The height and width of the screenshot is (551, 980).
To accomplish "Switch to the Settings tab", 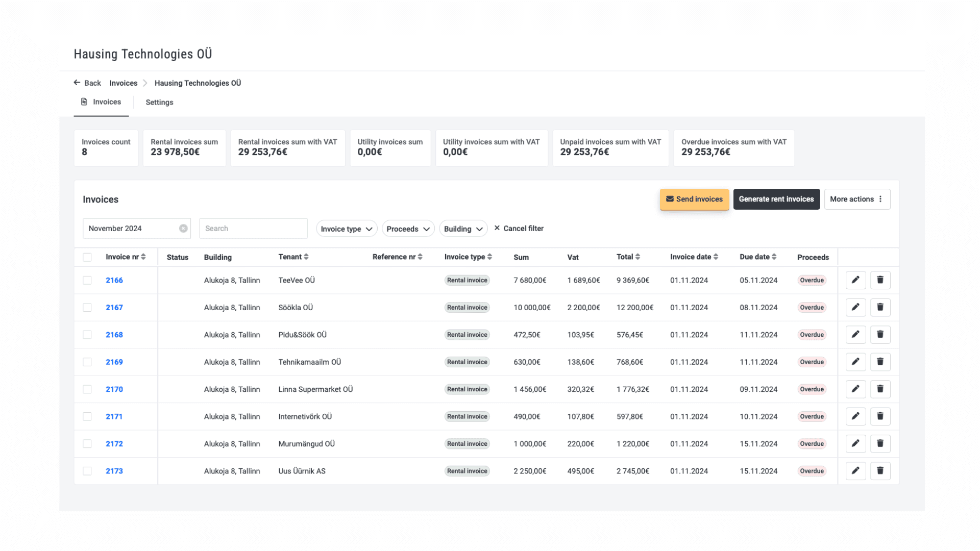I will click(x=159, y=103).
